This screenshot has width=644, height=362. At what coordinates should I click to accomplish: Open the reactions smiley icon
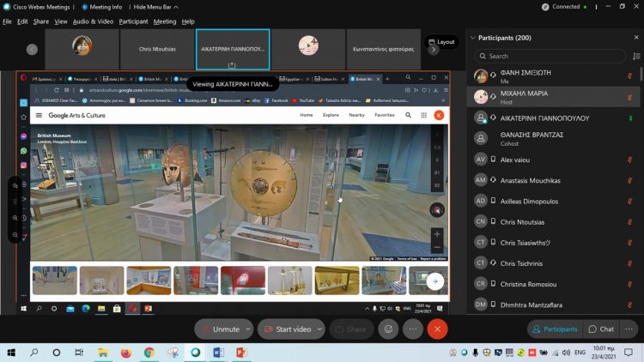click(388, 329)
